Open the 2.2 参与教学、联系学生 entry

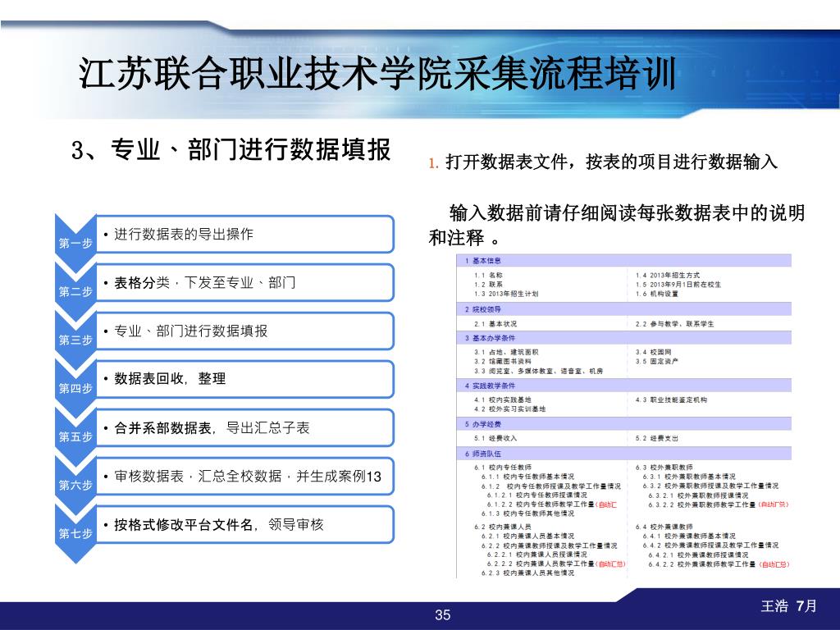674,324
